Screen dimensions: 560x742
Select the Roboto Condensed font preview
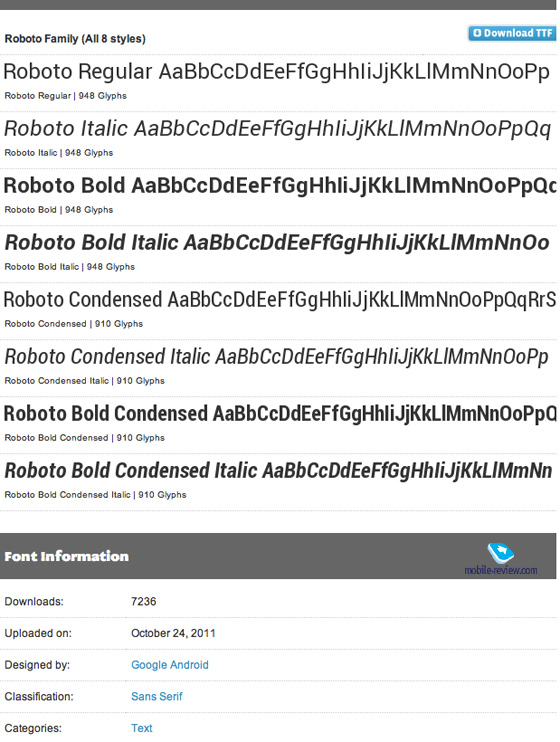click(x=280, y=300)
